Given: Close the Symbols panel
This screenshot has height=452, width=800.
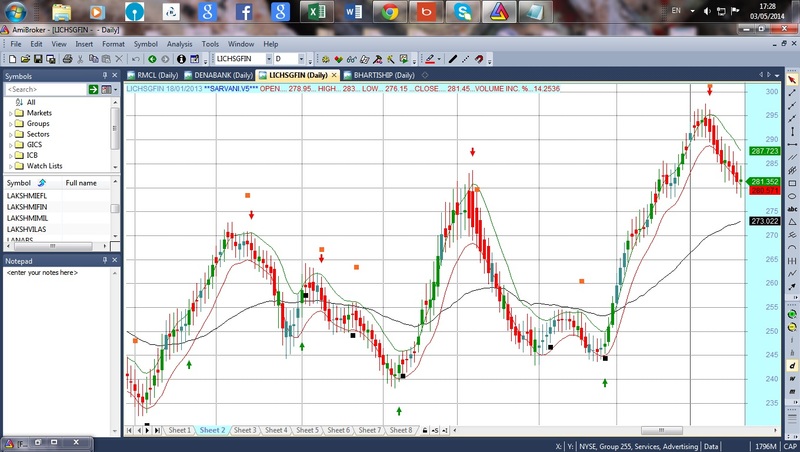Looking at the screenshot, I should coord(115,76).
